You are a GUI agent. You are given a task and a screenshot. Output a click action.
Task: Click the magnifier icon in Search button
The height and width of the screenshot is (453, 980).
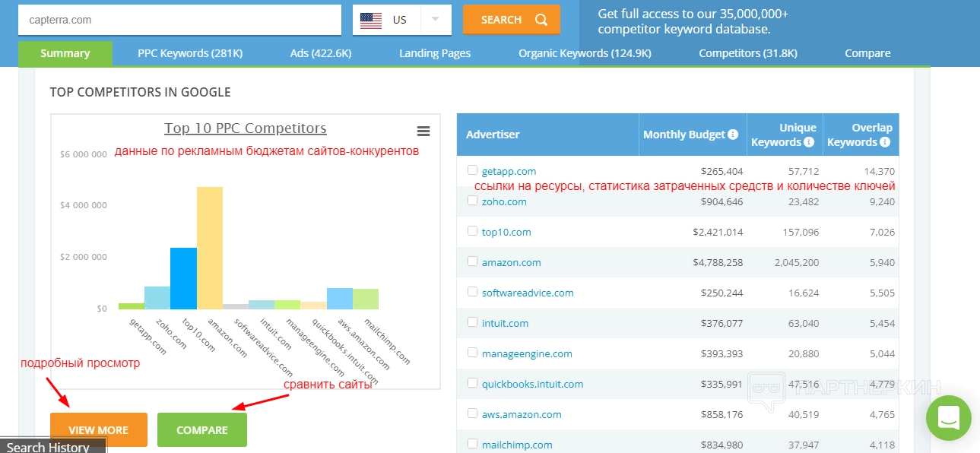coord(541,20)
